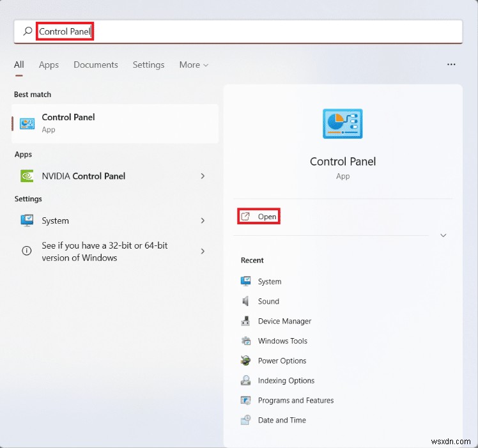
Task: Click Open to launch Control Panel
Action: point(259,217)
